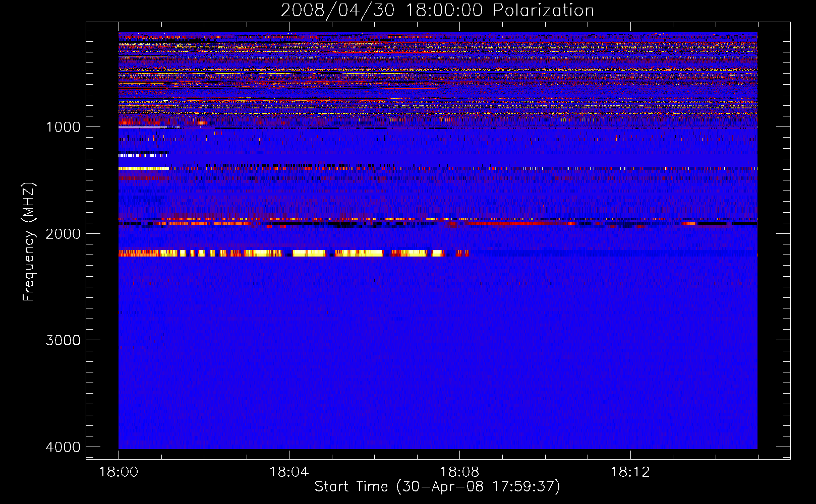
Task: Click the "3000" frequency tick label
Action: coord(63,340)
